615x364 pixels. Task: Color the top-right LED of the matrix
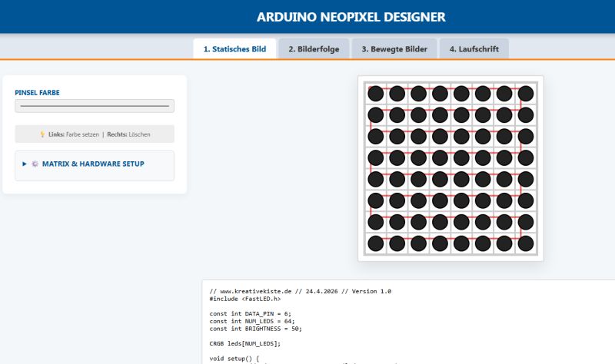tap(526, 94)
